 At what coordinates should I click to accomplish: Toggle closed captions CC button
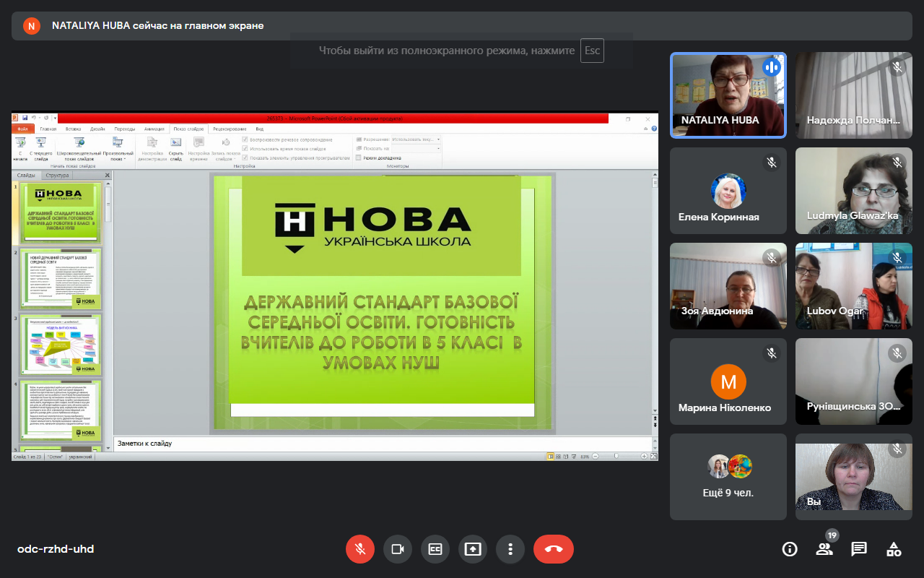click(435, 549)
